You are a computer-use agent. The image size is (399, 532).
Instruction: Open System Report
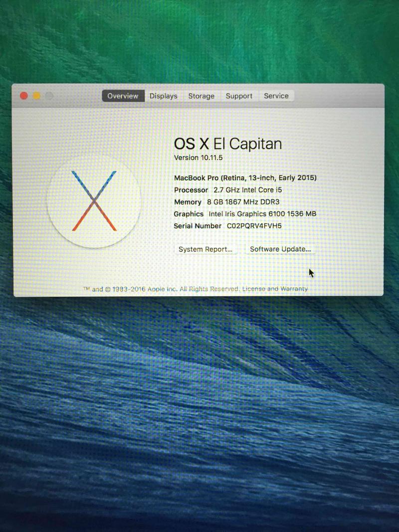[x=205, y=249]
